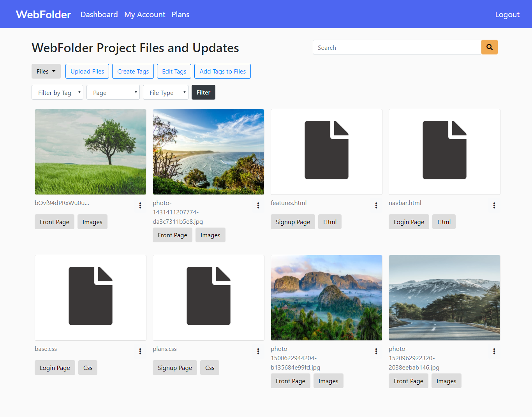Click the document icon on the plans.css card
This screenshot has height=417, width=532.
click(x=208, y=297)
